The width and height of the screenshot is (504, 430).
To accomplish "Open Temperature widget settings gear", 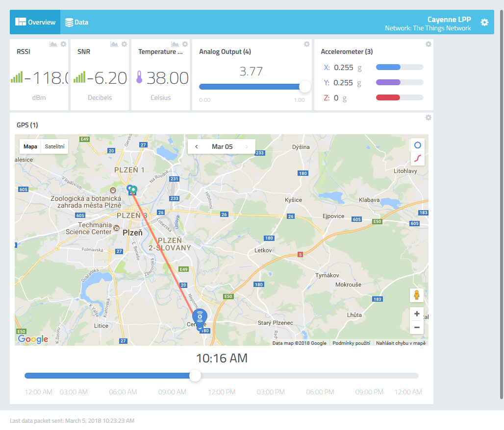I will click(x=185, y=44).
